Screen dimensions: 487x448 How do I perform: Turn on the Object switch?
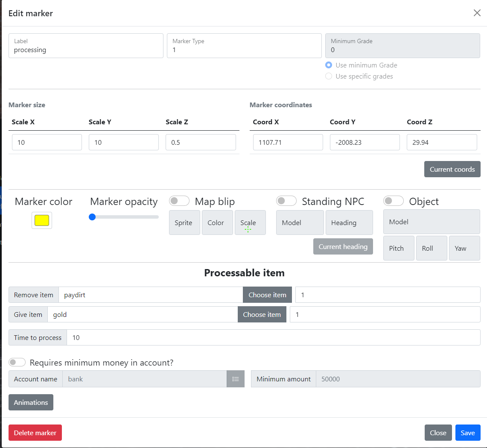click(393, 201)
